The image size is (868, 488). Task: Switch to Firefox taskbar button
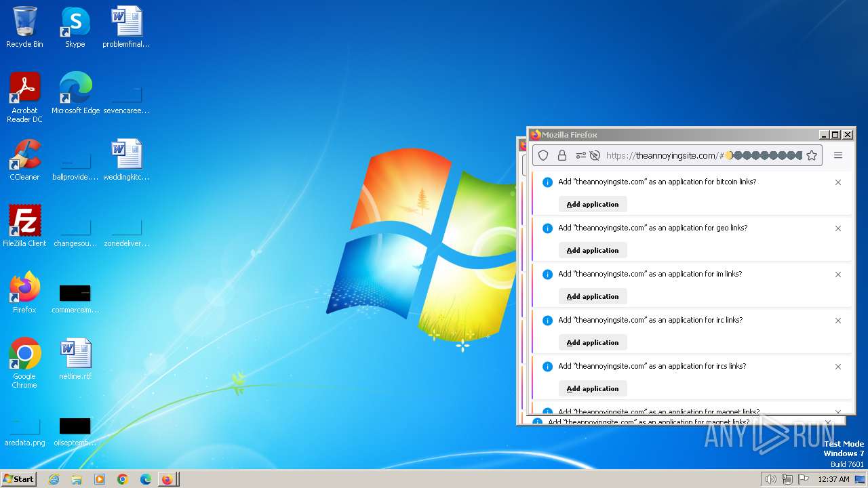pyautogui.click(x=167, y=479)
